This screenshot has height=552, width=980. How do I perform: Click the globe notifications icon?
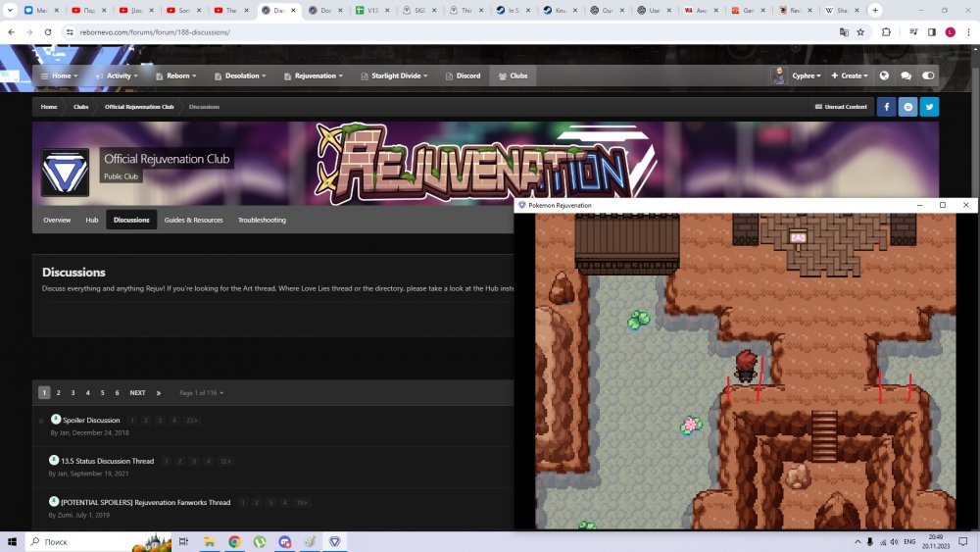[884, 75]
